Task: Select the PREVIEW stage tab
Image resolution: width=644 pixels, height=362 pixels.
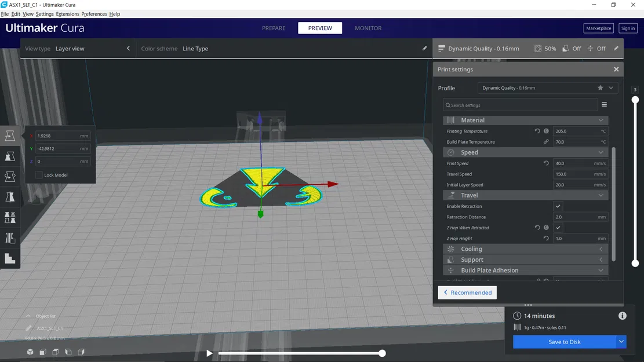Action: pyautogui.click(x=320, y=28)
